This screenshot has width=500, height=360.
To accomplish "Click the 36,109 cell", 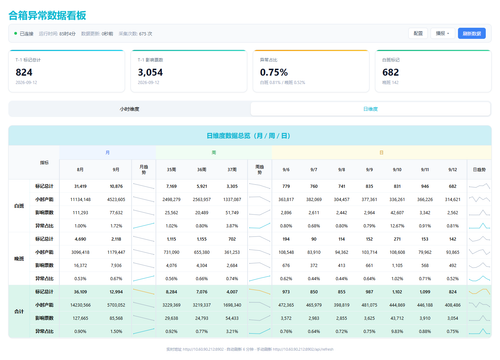I will 80,292.
